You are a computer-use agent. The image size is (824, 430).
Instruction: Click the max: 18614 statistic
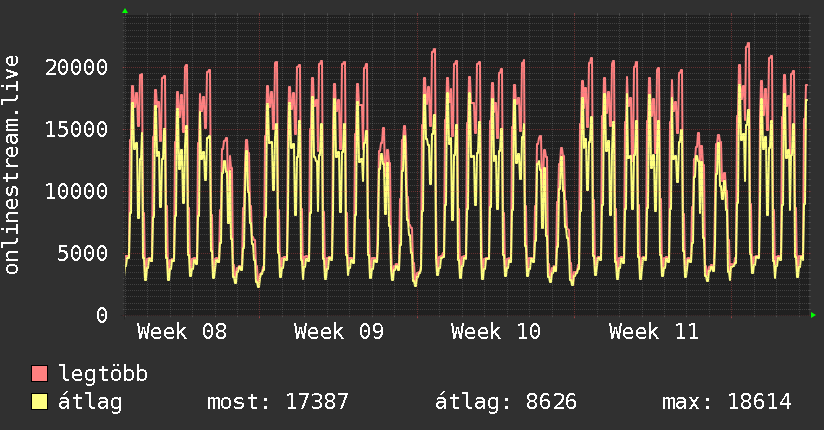point(726,402)
